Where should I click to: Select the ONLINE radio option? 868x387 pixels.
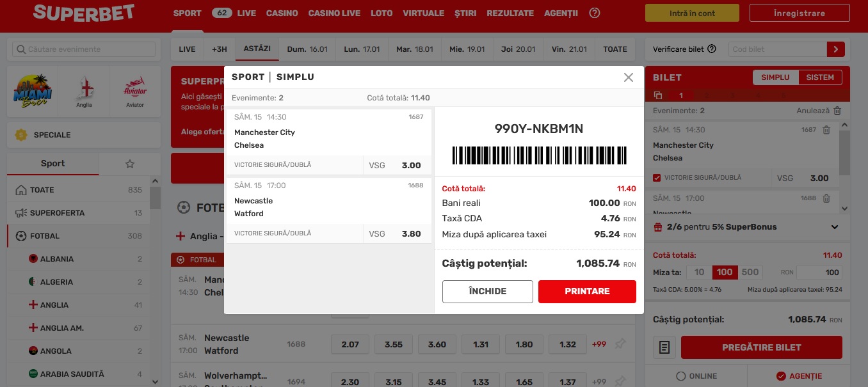click(x=680, y=376)
